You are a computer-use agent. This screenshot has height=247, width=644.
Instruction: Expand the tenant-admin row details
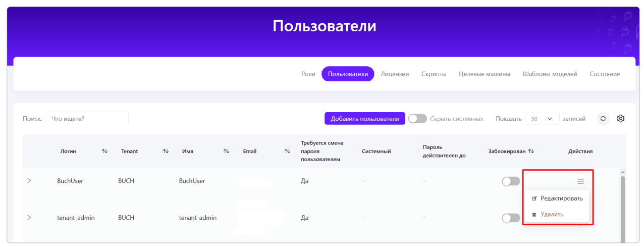(29, 218)
